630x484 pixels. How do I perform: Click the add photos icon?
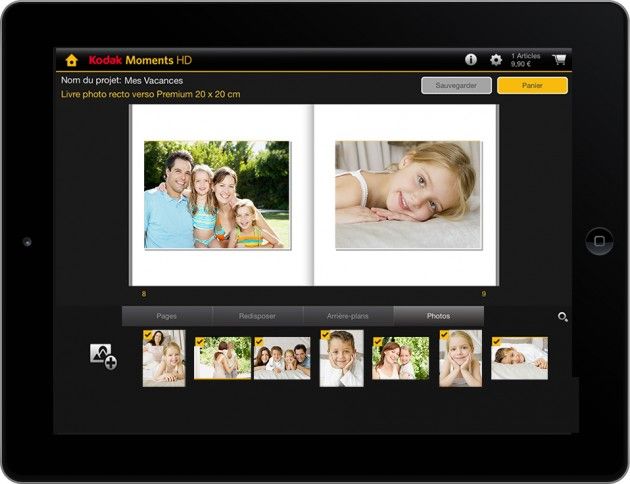tap(103, 355)
